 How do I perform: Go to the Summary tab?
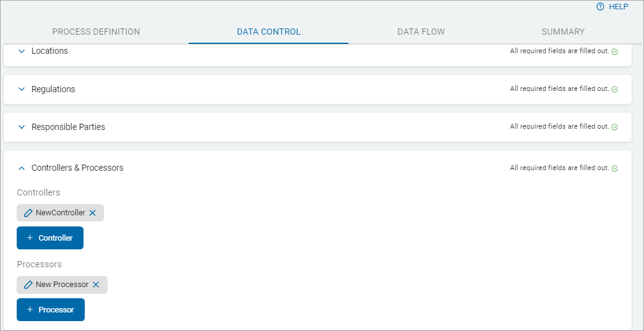pyautogui.click(x=563, y=32)
